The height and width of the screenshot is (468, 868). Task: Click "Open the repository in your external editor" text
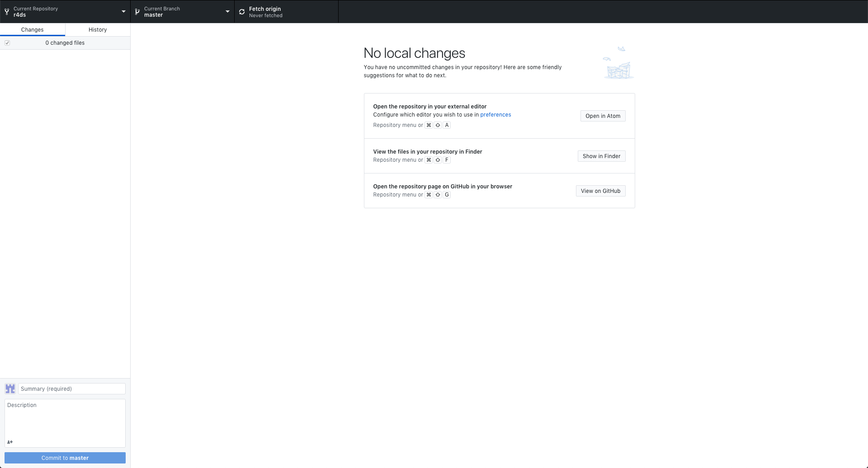[430, 107]
